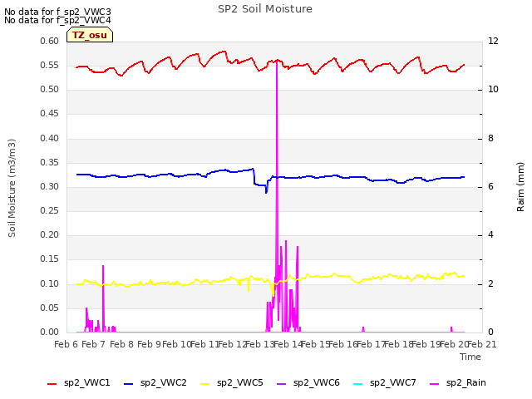This screenshot has width=532, height=399.
Task: Click the TZ_osu annotation label
Action: pyautogui.click(x=90, y=35)
